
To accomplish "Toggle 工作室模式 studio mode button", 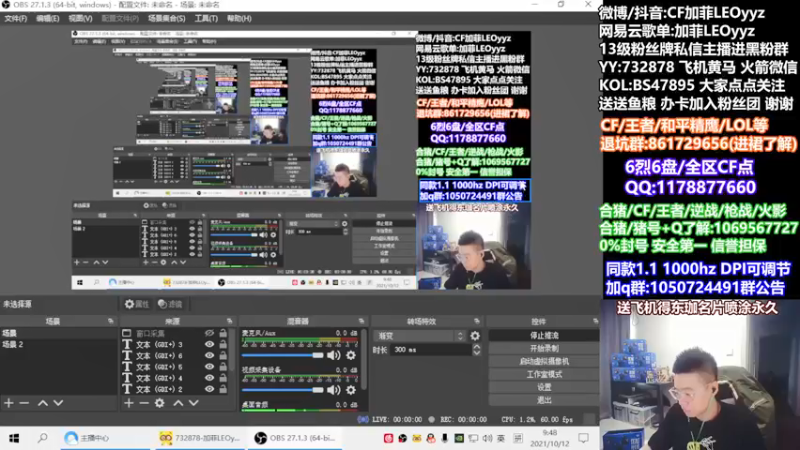I will [x=544, y=374].
